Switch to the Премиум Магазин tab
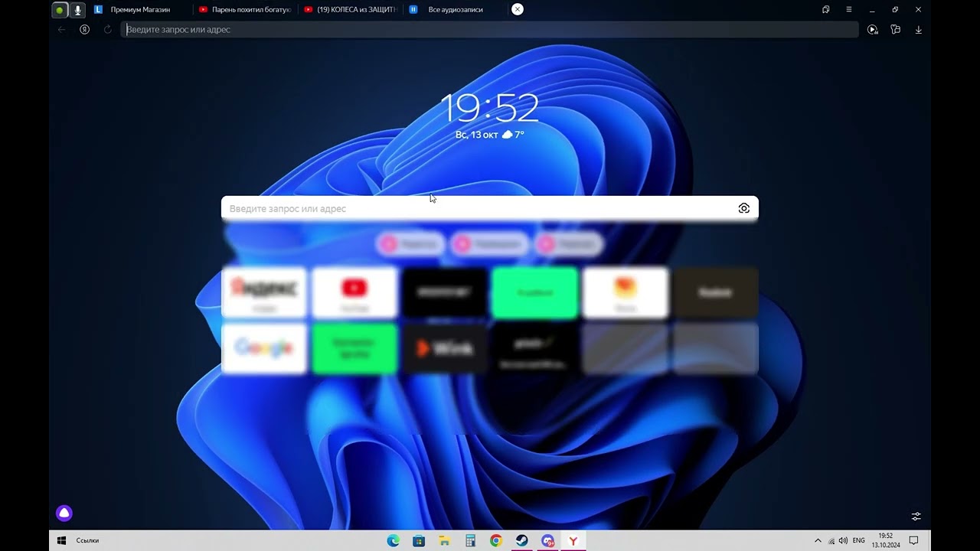Viewport: 980px width, 551px height. [x=140, y=10]
